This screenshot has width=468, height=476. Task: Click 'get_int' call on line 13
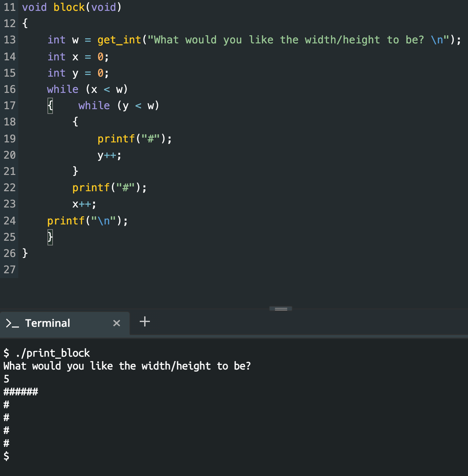pos(119,40)
